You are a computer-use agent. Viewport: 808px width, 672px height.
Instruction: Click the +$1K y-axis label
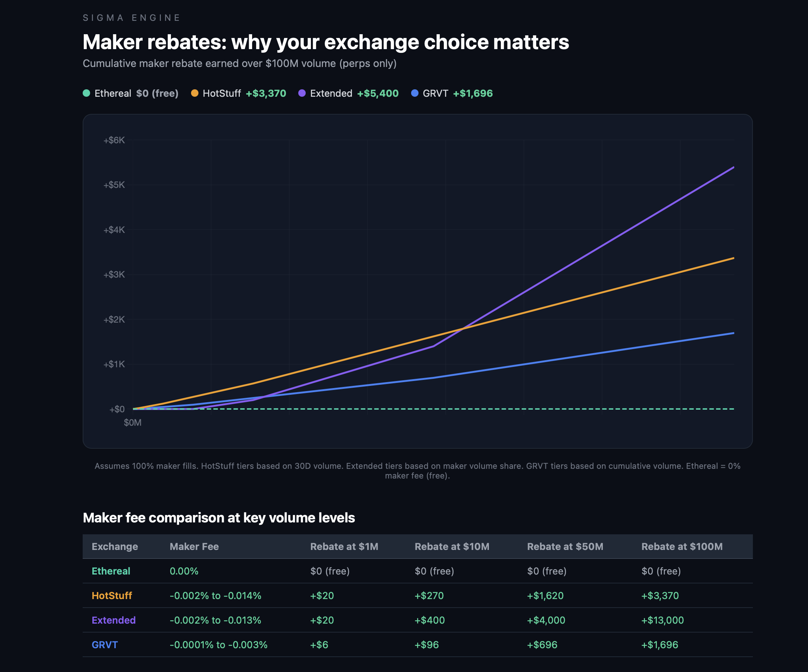(114, 364)
